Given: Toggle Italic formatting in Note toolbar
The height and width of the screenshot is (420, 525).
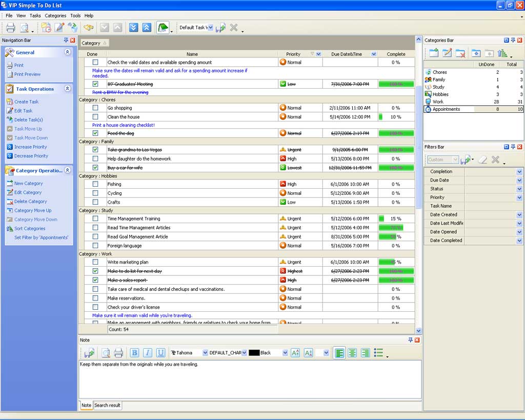Looking at the screenshot, I should coord(148,353).
